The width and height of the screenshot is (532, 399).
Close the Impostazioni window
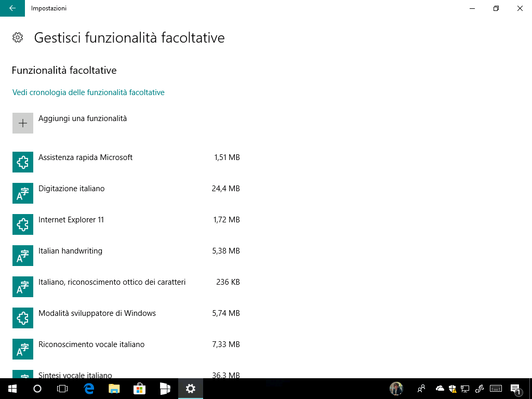pyautogui.click(x=520, y=8)
